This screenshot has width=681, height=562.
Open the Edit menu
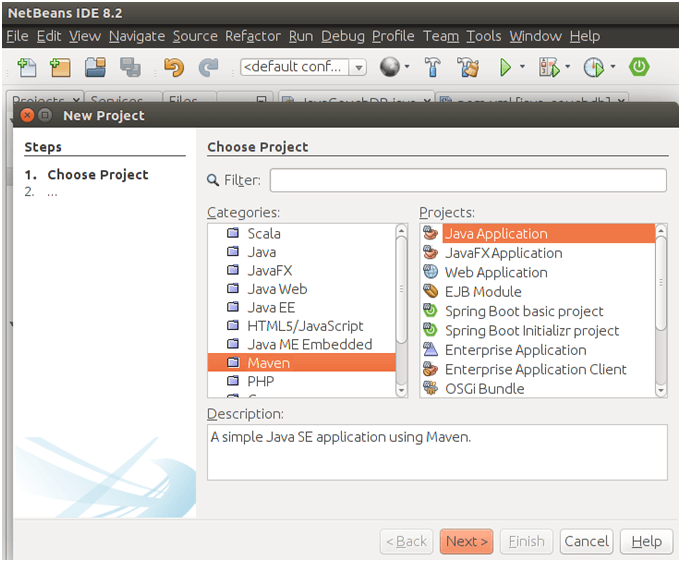(x=49, y=36)
